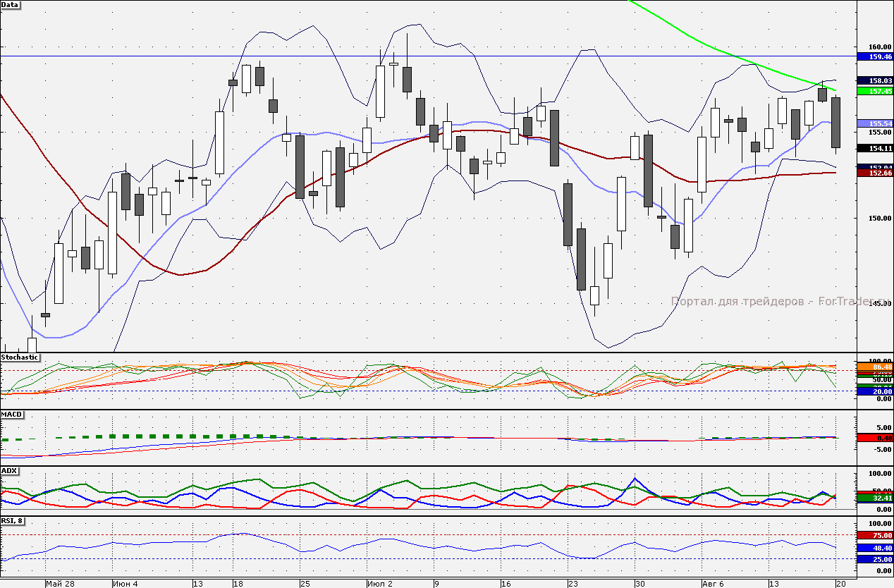The height and width of the screenshot is (588, 894).
Task: Select the blue 159.46 price tag
Action: coord(874,56)
